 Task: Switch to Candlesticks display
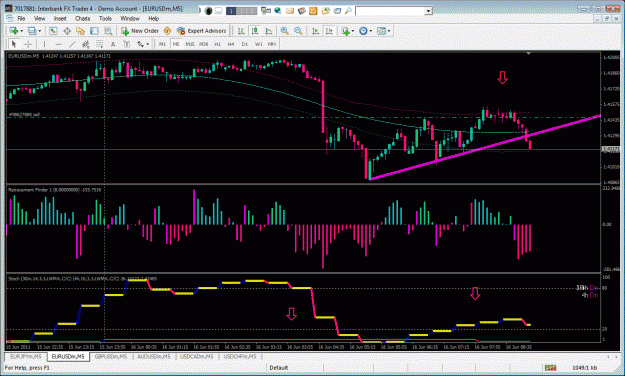pos(255,31)
